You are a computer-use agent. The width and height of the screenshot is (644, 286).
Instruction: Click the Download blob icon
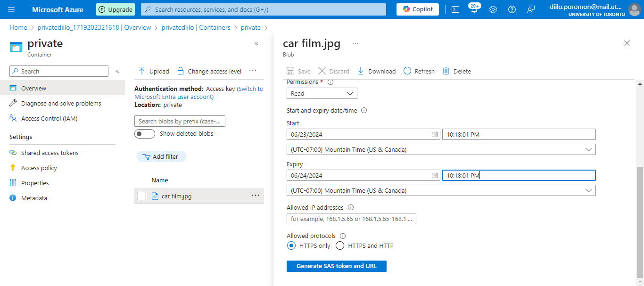click(x=361, y=71)
